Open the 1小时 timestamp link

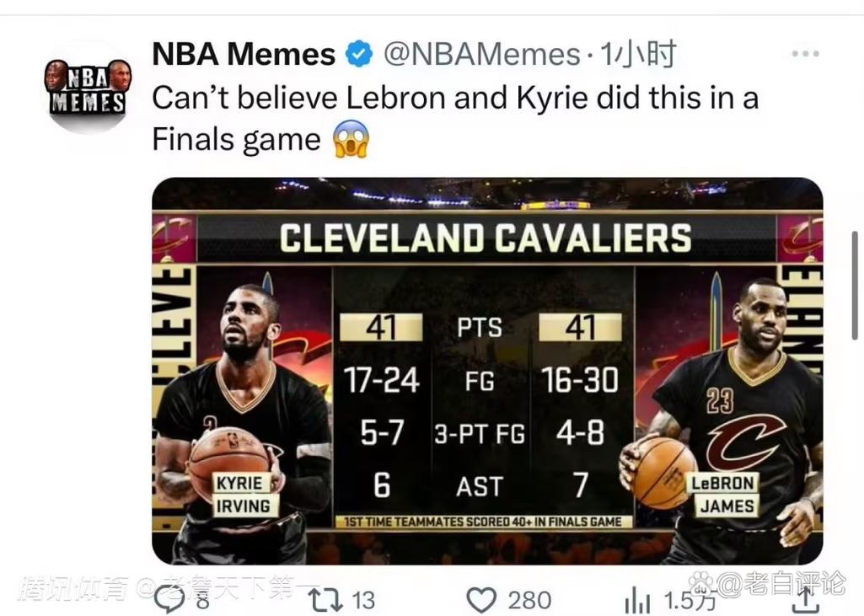click(637, 54)
